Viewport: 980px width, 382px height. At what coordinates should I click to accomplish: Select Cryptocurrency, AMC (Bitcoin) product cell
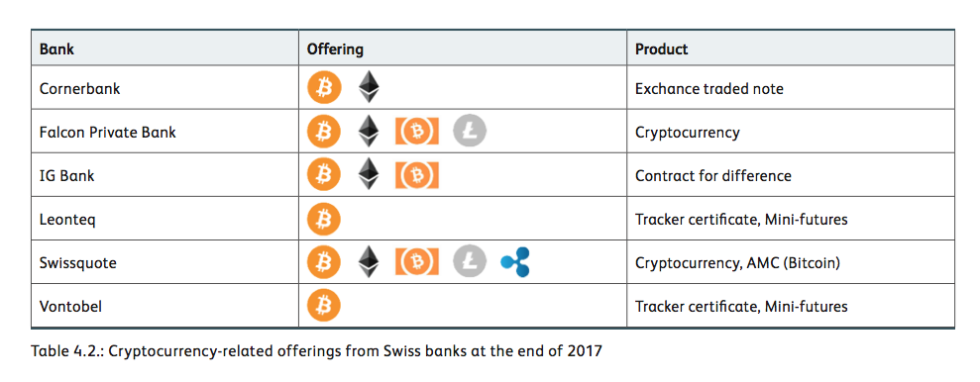tap(791, 263)
